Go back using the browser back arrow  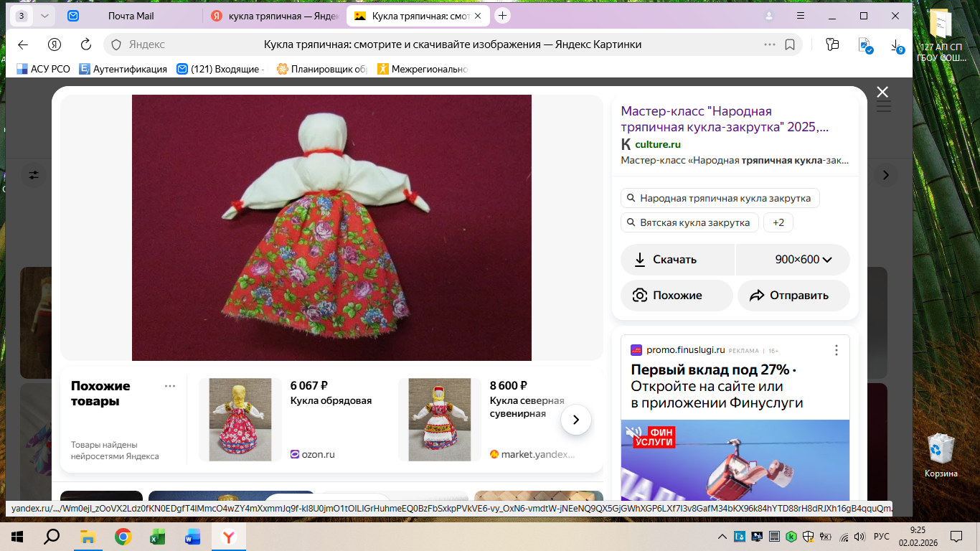(x=23, y=44)
